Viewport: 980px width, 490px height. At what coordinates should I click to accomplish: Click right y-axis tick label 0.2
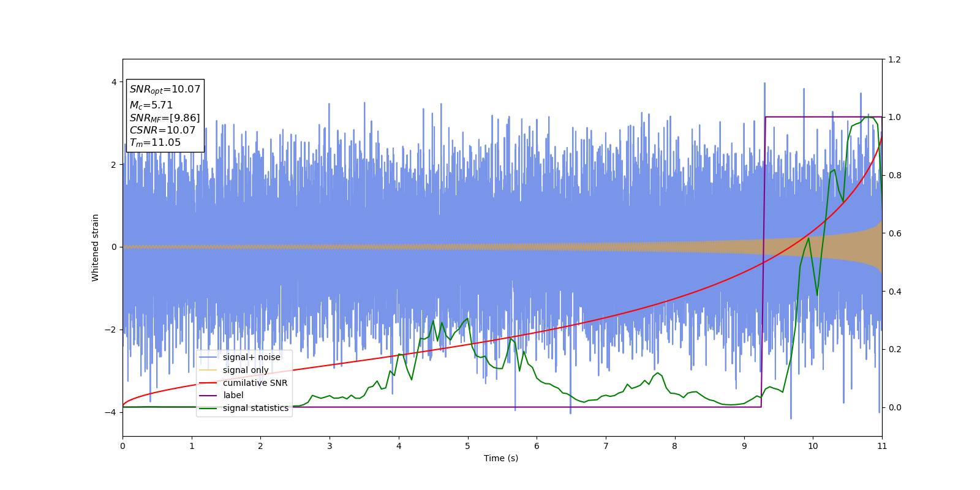pyautogui.click(x=894, y=349)
